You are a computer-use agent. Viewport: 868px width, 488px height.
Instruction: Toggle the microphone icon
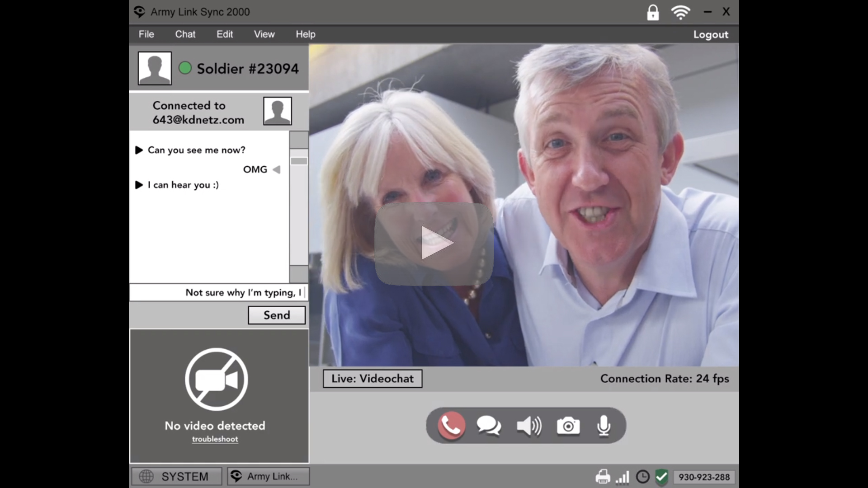tap(604, 426)
